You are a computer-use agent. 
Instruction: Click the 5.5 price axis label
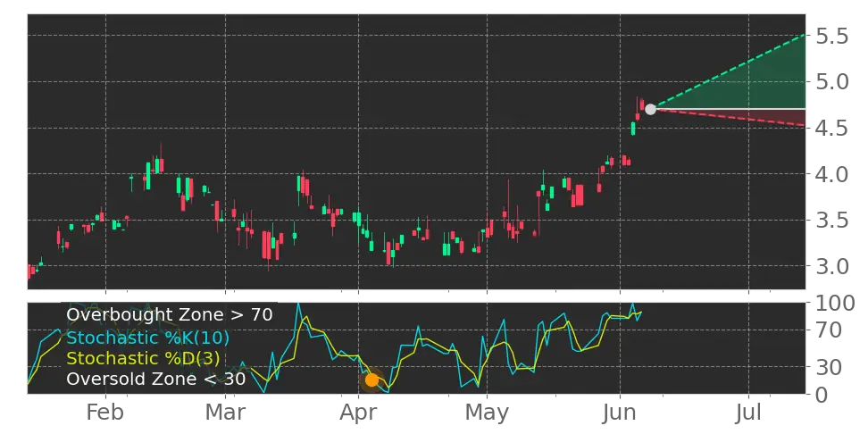[832, 37]
